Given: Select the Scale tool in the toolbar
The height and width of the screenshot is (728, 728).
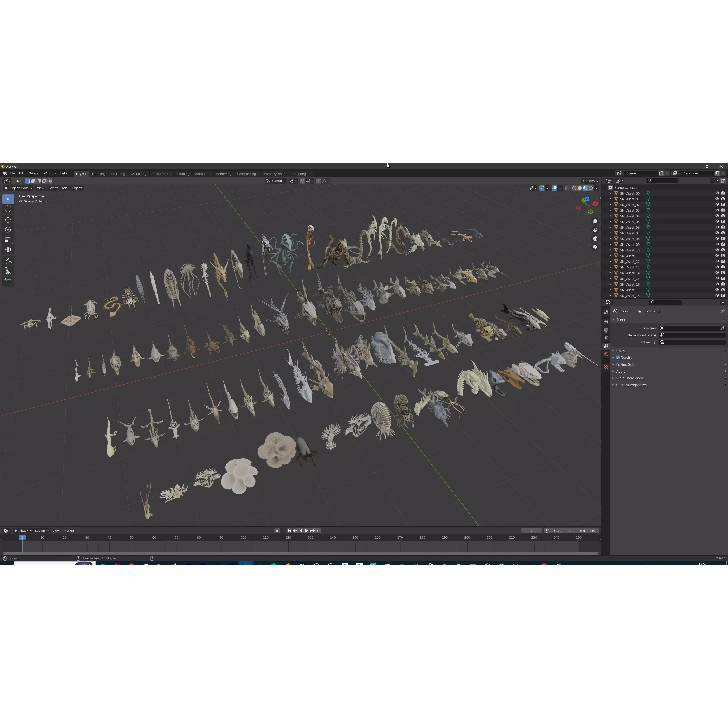Looking at the screenshot, I should click(x=8, y=240).
